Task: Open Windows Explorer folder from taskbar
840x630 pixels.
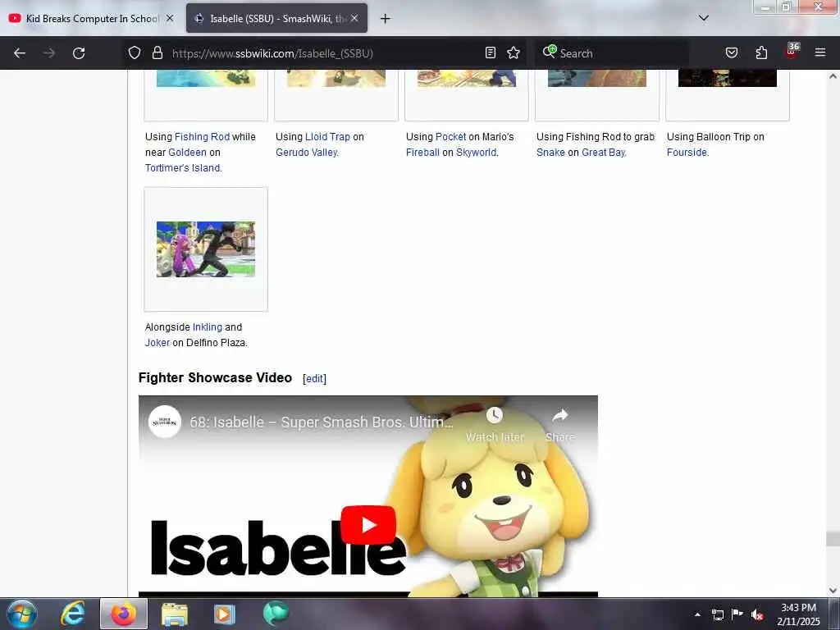Action: (174, 614)
